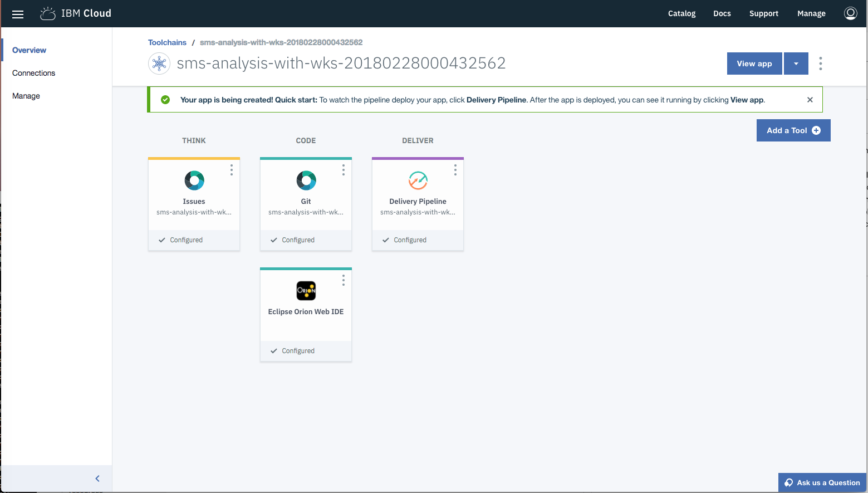Select the Manage sidebar tab
Screen dimensions: 868x493
(x=26, y=96)
